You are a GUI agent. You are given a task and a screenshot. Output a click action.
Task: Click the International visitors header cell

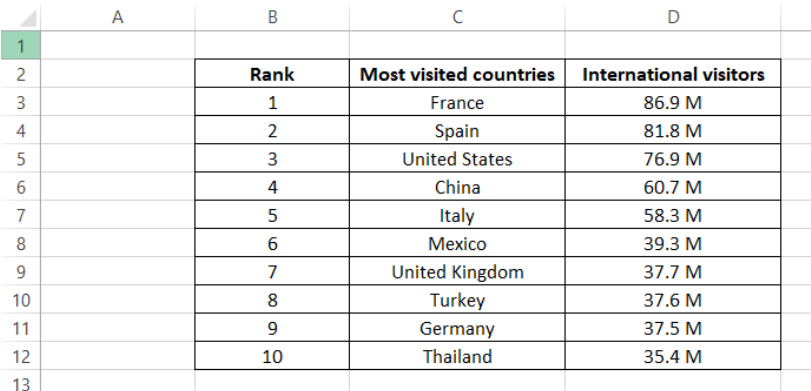tap(673, 73)
